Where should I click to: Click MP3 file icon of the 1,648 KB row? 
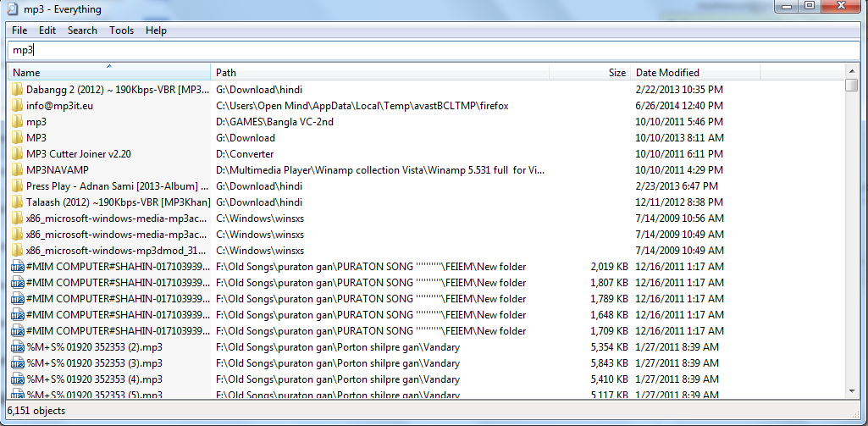17,315
